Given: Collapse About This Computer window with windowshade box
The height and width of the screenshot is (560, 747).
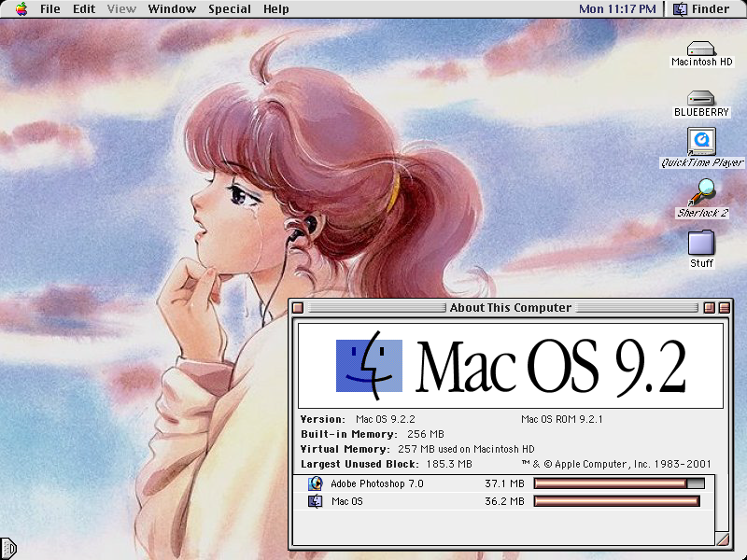Looking at the screenshot, I should (x=725, y=308).
